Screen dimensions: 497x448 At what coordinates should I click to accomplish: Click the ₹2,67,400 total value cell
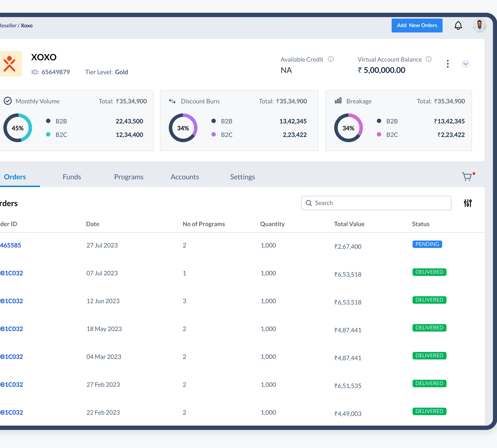[x=348, y=247]
